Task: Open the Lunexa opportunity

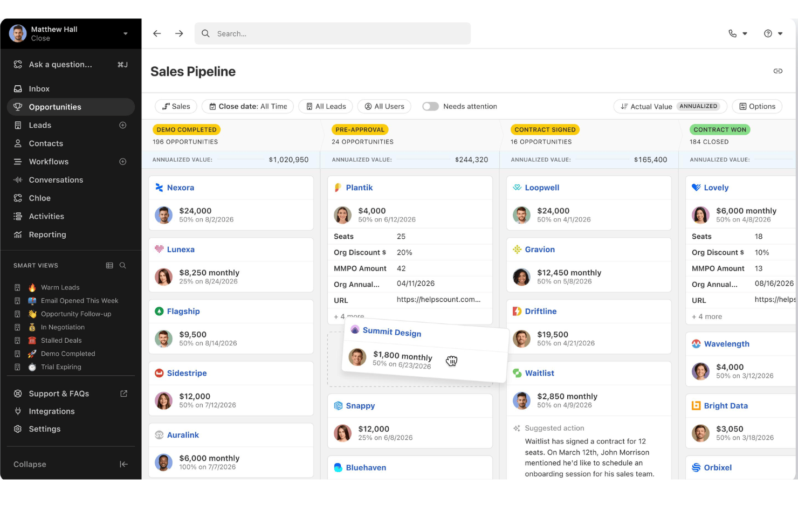Action: [x=181, y=250]
